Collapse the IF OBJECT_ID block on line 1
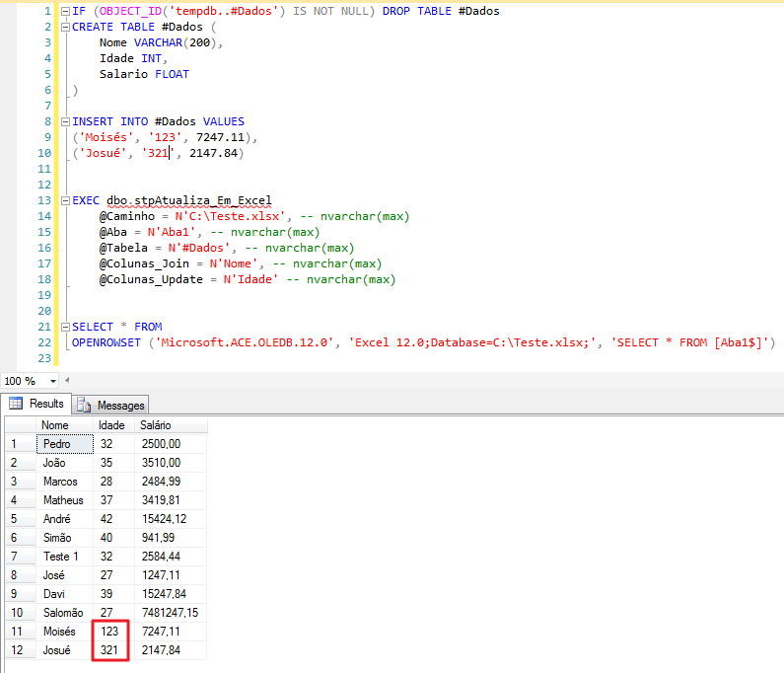The width and height of the screenshot is (784, 673). click(65, 11)
